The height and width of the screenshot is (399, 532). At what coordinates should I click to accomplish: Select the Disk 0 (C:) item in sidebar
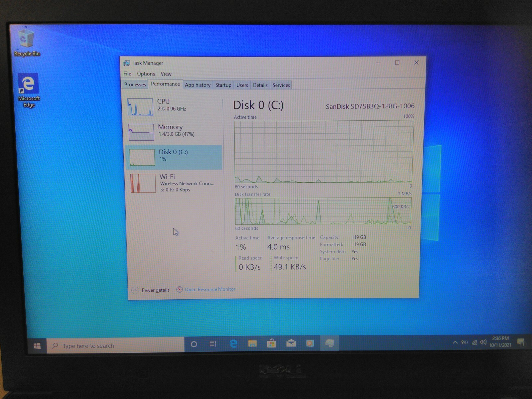click(x=174, y=157)
